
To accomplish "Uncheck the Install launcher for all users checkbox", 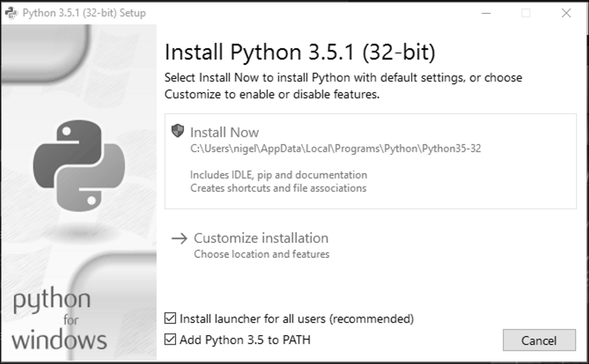I will click(171, 318).
